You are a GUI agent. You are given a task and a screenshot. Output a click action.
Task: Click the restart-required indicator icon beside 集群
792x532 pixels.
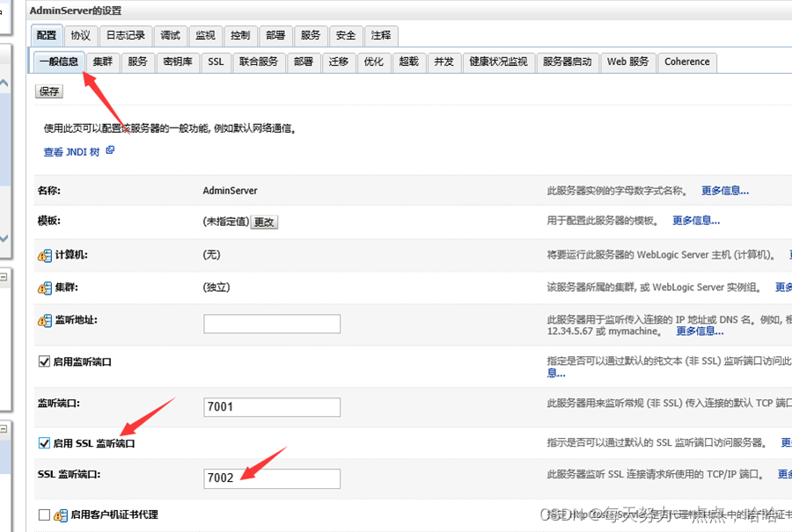pos(44,288)
